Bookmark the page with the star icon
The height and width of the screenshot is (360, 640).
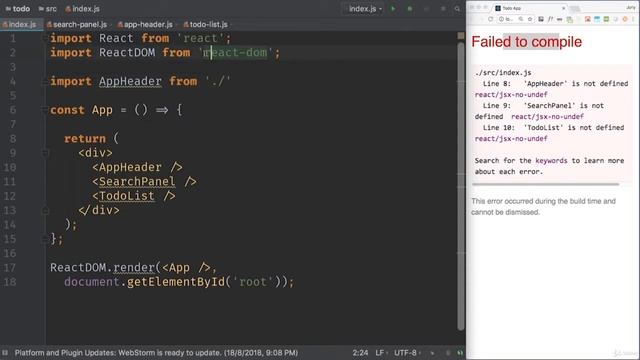530,19
